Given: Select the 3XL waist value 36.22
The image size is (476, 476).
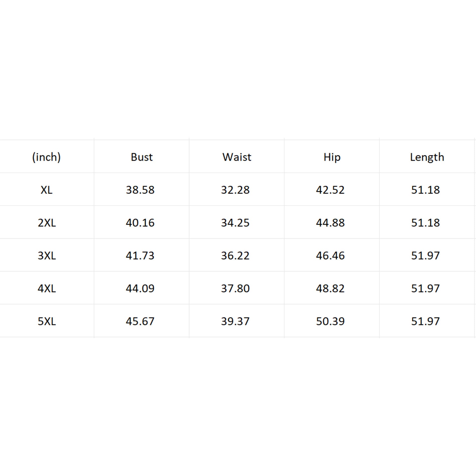Looking at the screenshot, I should (x=235, y=256).
